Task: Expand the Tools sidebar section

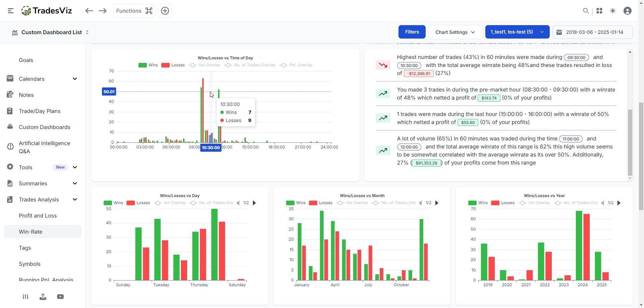Action: coord(43,167)
